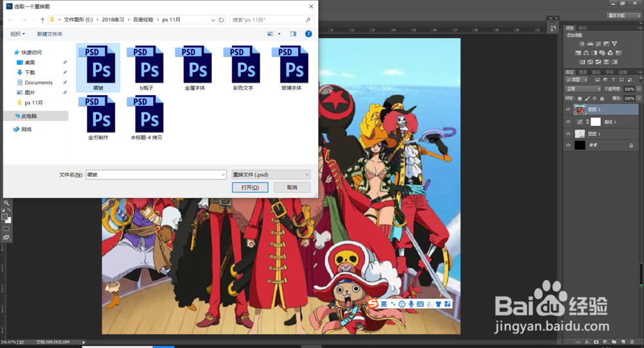Add a Selective Color adjustment
The height and width of the screenshot is (348, 644).
606,62
